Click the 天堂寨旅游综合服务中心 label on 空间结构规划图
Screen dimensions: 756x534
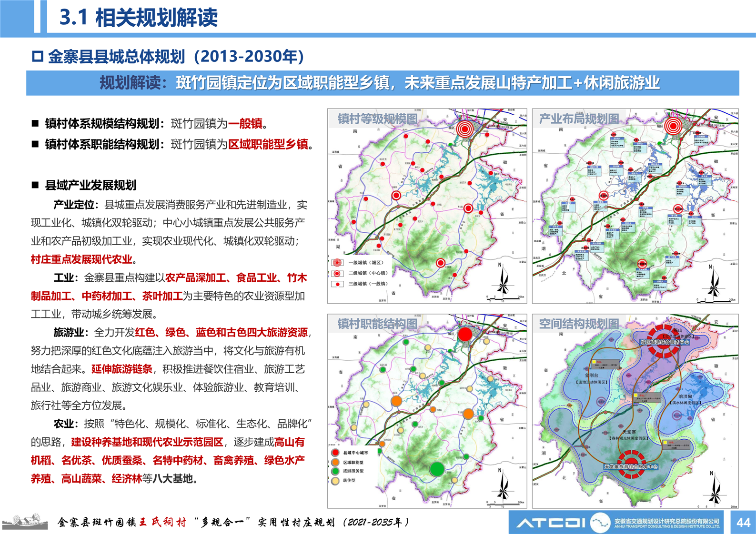[x=631, y=467]
